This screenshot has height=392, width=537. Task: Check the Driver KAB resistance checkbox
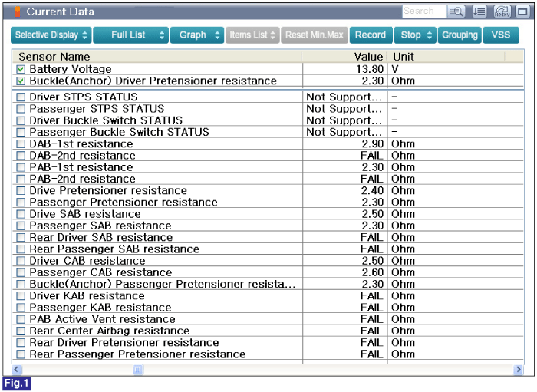pyautogui.click(x=21, y=296)
